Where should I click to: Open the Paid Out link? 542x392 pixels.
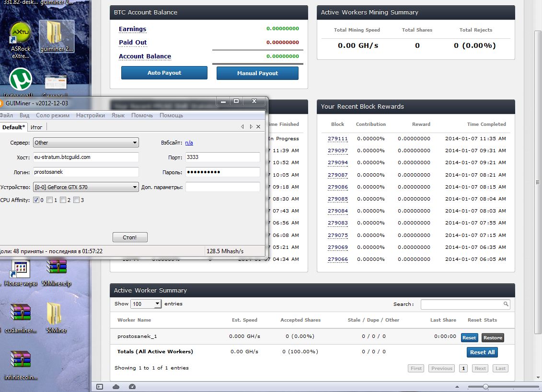pyautogui.click(x=133, y=43)
